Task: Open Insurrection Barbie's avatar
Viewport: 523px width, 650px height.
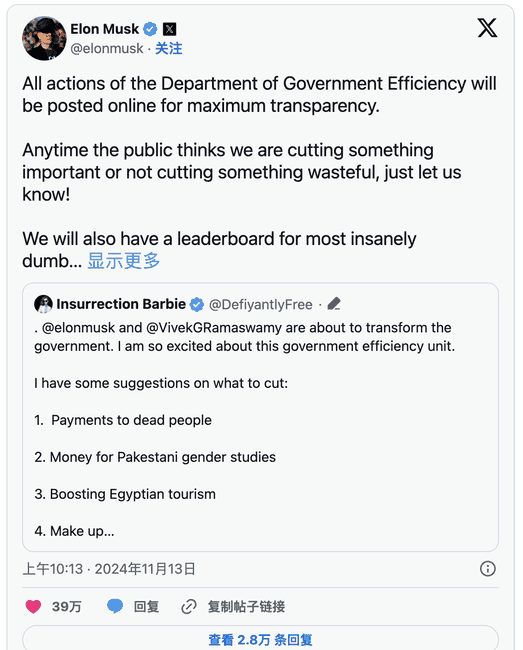Action: pyautogui.click(x=43, y=304)
